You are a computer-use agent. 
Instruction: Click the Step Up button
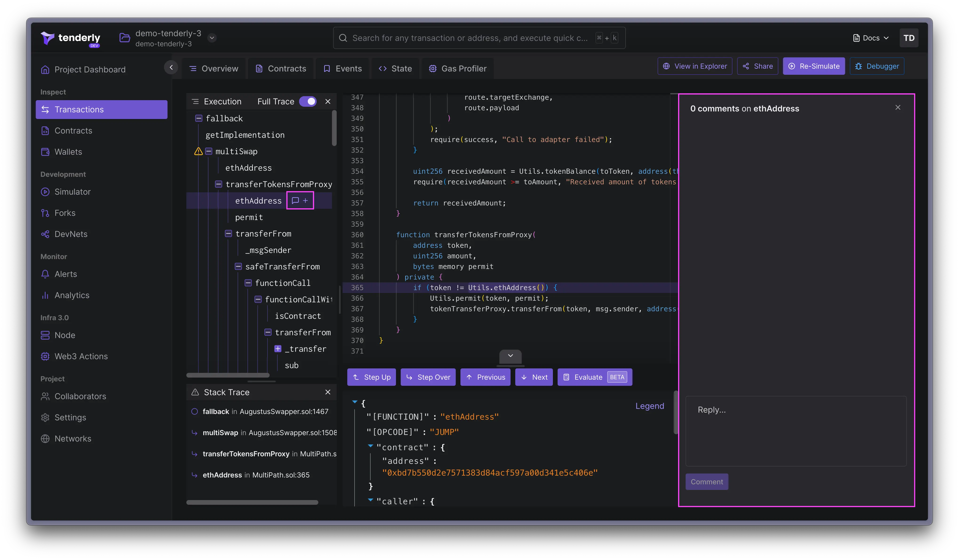coord(372,377)
